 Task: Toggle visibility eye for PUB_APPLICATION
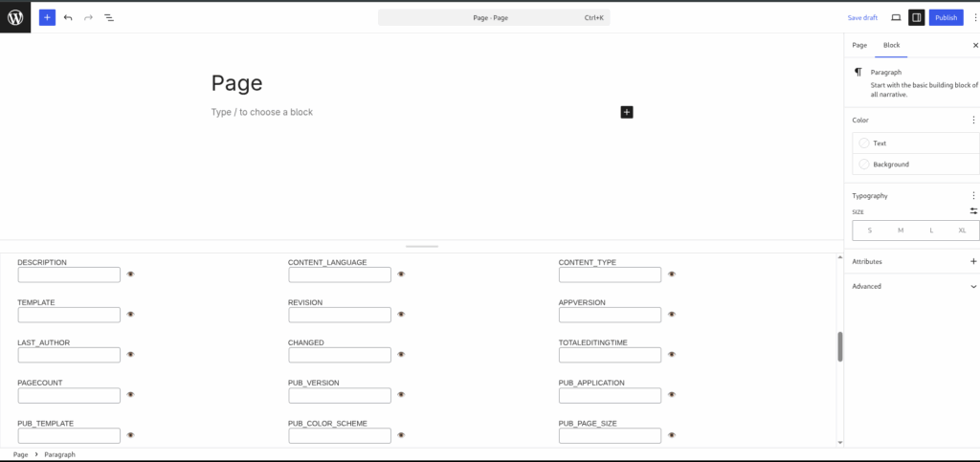click(672, 395)
